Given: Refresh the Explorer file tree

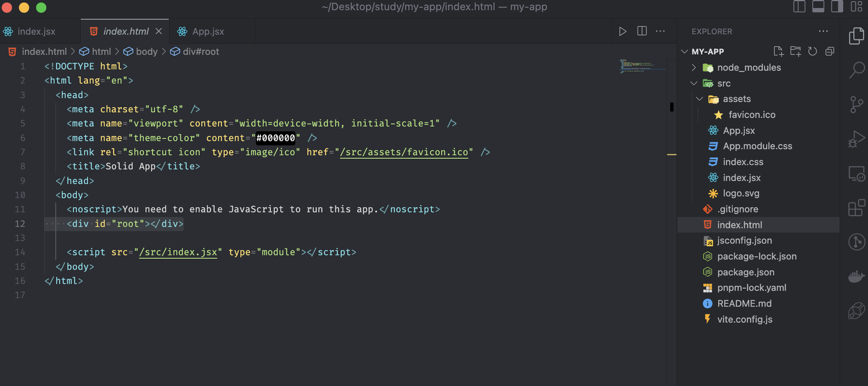Looking at the screenshot, I should pyautogui.click(x=813, y=51).
